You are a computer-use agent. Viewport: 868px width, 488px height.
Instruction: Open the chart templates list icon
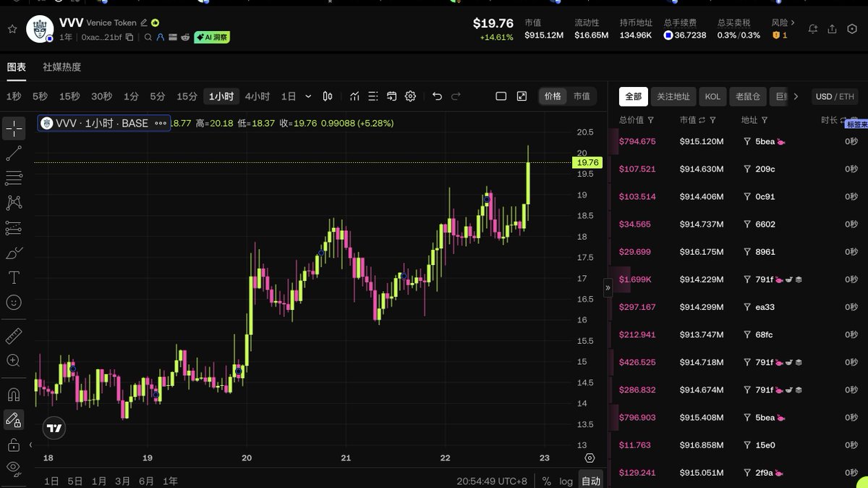(x=373, y=96)
